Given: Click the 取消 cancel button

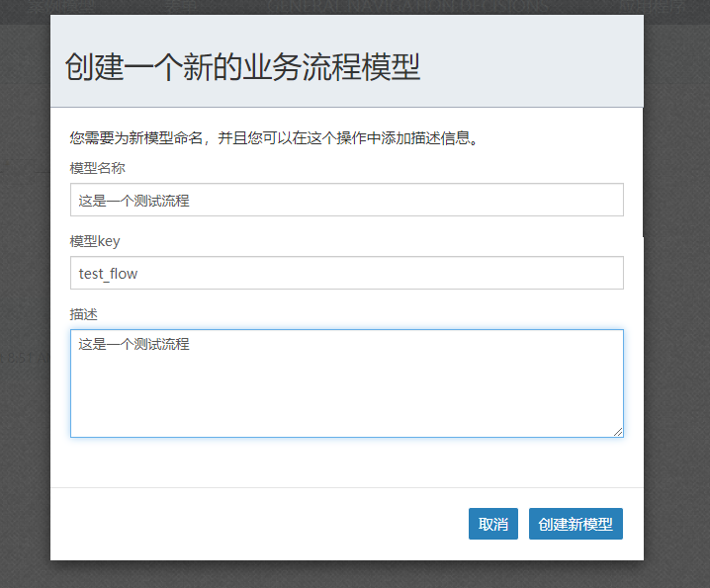Looking at the screenshot, I should point(493,524).
